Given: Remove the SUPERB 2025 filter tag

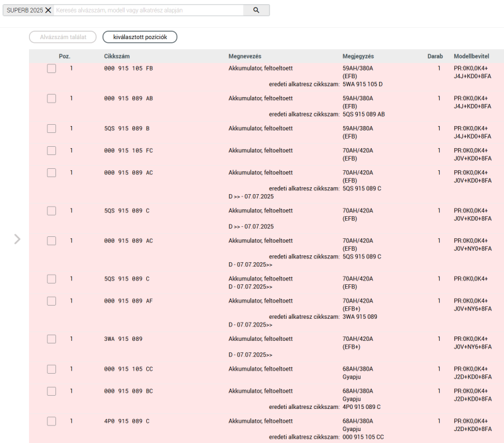Looking at the screenshot, I should coord(49,10).
